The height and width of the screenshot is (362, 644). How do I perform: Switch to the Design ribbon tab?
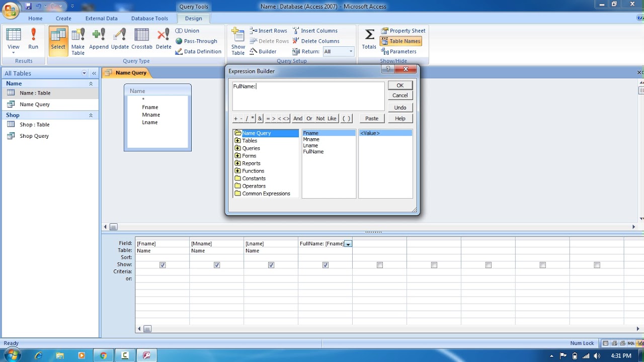click(x=193, y=19)
